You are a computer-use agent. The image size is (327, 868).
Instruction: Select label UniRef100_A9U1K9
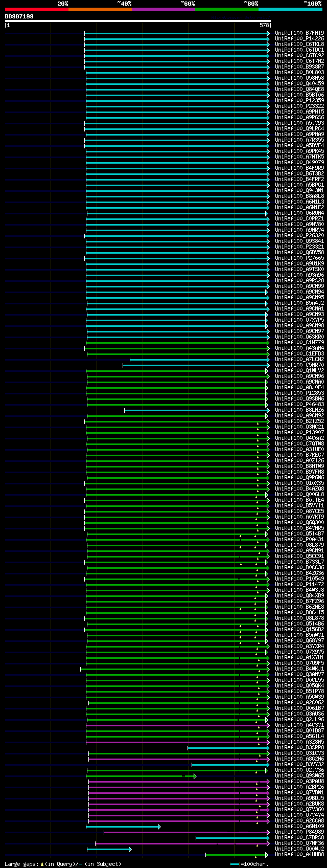click(299, 263)
